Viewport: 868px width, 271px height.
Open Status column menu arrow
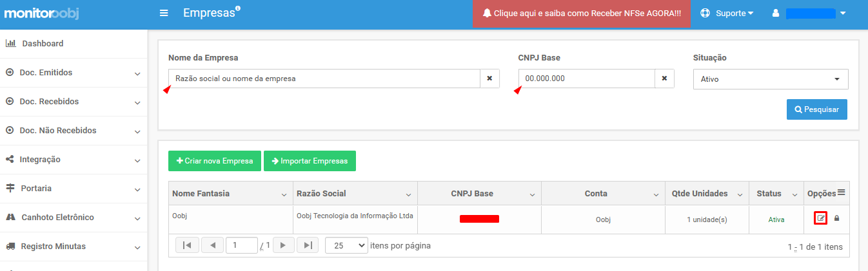click(793, 194)
